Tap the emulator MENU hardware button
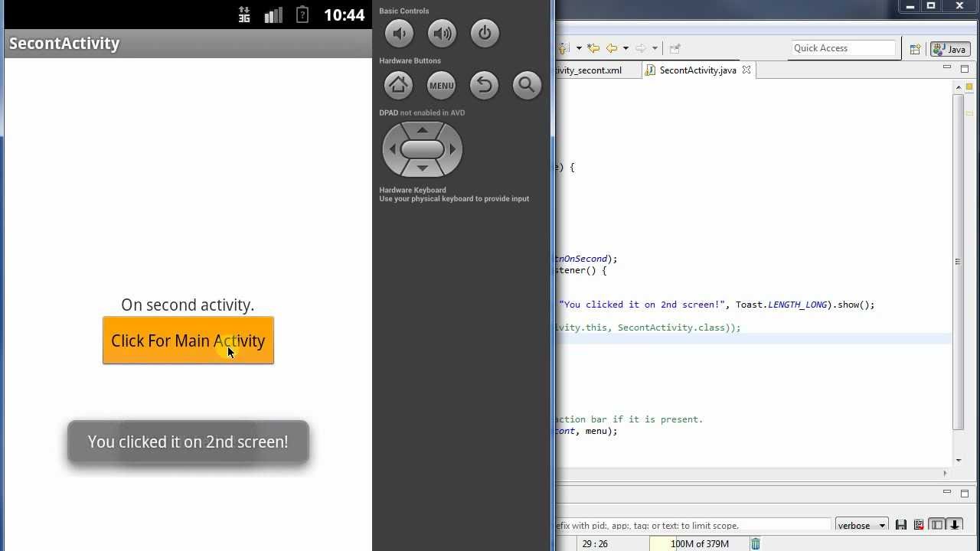The image size is (980, 551). pyautogui.click(x=441, y=85)
